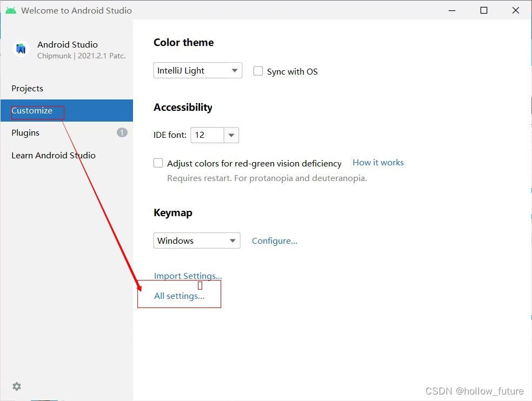Open Learn Android Studio tab
Screen dimensions: 532x401
(66, 156)
